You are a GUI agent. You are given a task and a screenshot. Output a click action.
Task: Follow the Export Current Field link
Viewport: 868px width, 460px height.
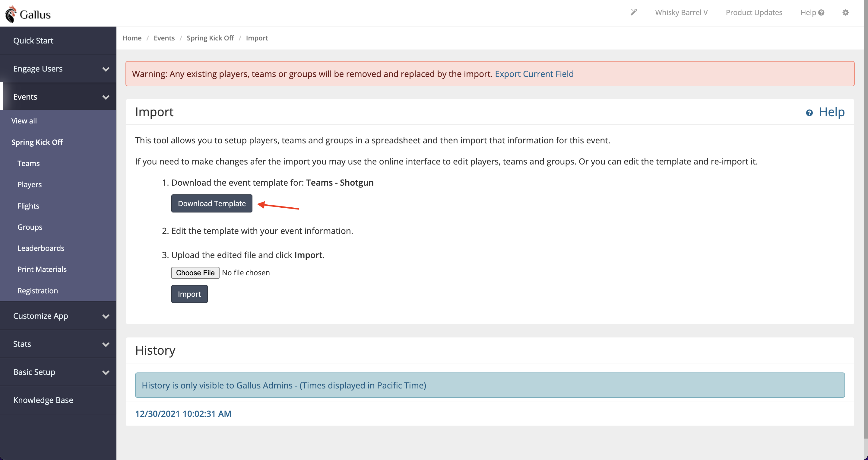534,74
